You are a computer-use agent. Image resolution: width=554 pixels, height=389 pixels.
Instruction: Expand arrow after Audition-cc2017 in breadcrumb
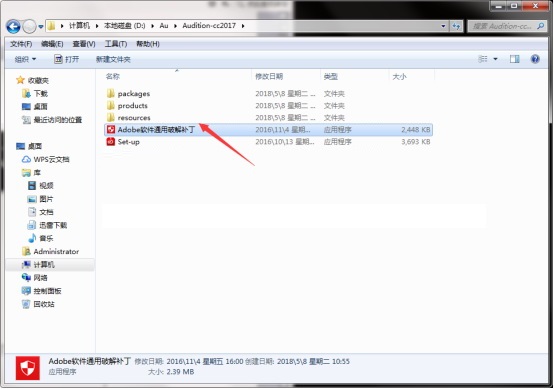click(x=243, y=26)
